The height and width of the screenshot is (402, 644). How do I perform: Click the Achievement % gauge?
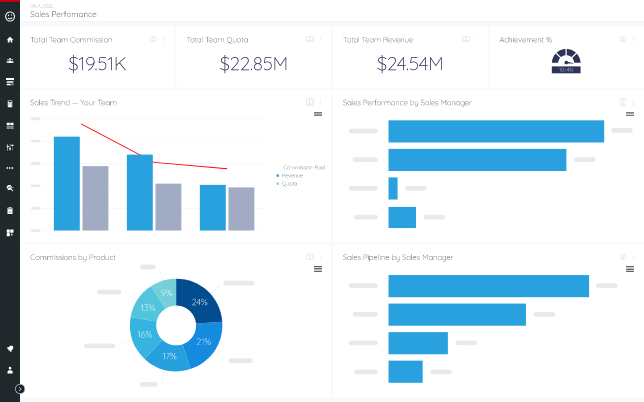566,61
